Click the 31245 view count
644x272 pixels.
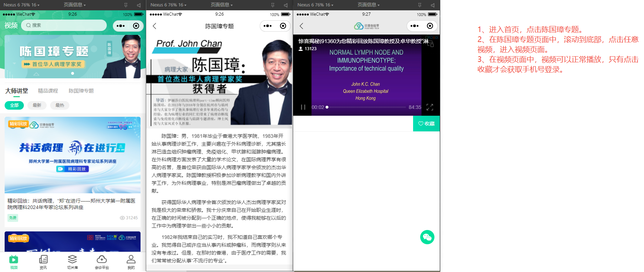[129, 218]
